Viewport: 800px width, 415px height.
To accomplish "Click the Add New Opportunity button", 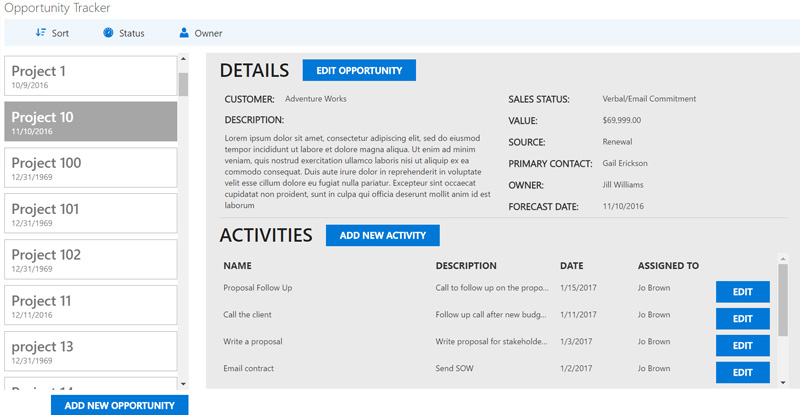I will tap(119, 405).
